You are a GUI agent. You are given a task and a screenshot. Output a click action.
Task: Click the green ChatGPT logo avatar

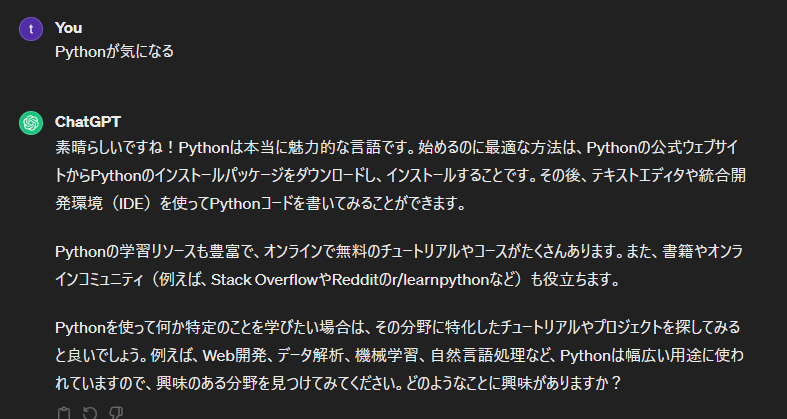pos(31,123)
